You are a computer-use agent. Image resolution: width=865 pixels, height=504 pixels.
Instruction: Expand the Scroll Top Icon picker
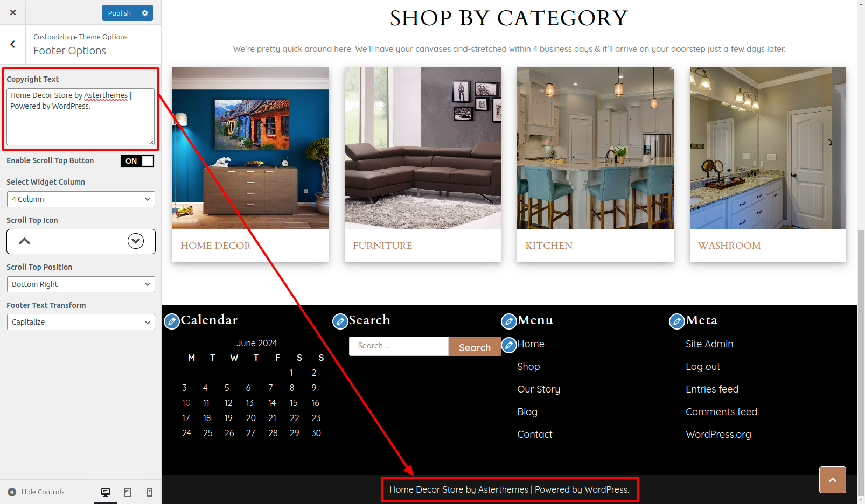pyautogui.click(x=136, y=241)
